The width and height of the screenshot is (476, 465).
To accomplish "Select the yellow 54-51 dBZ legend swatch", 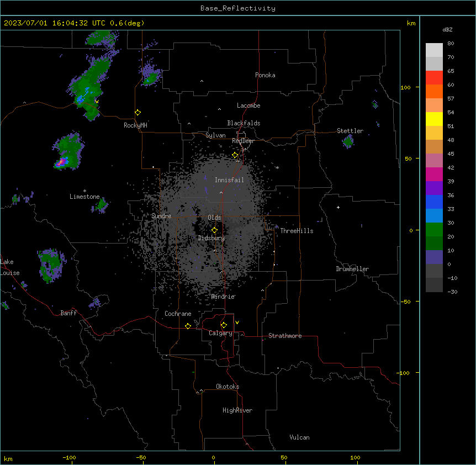I will coord(434,119).
